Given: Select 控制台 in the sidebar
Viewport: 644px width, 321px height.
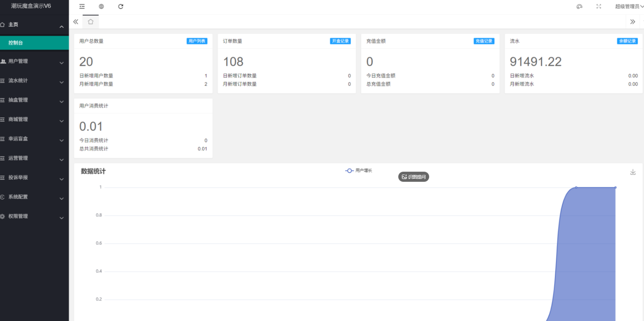Looking at the screenshot, I should click(34, 43).
